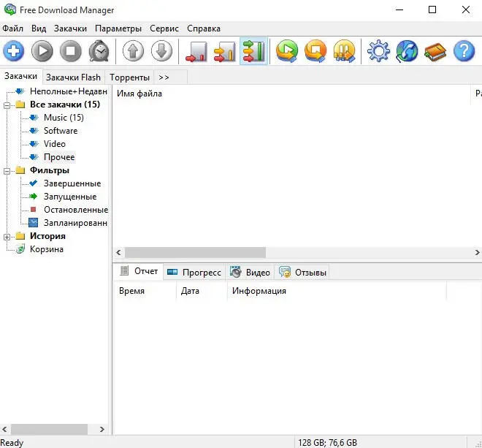
Task: Move download up with the up arrow icon
Action: coord(133,51)
